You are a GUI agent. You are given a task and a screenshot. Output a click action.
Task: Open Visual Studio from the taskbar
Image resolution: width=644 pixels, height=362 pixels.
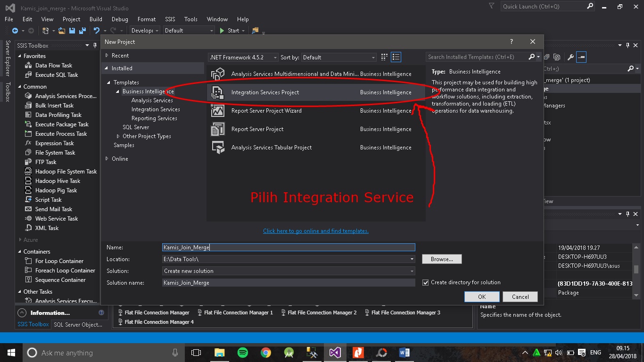click(335, 353)
